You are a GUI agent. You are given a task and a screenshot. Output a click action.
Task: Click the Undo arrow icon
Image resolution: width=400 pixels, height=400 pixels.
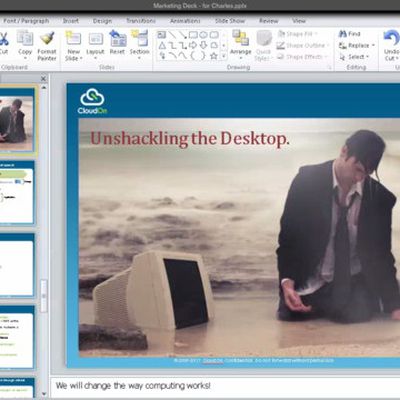(x=392, y=38)
